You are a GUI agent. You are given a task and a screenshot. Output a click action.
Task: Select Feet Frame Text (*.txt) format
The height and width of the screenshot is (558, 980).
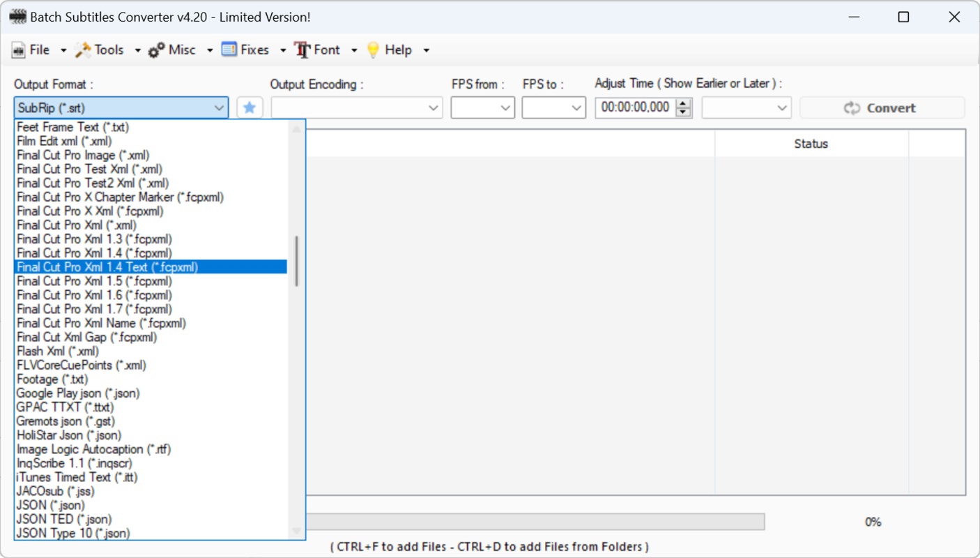[151, 127]
